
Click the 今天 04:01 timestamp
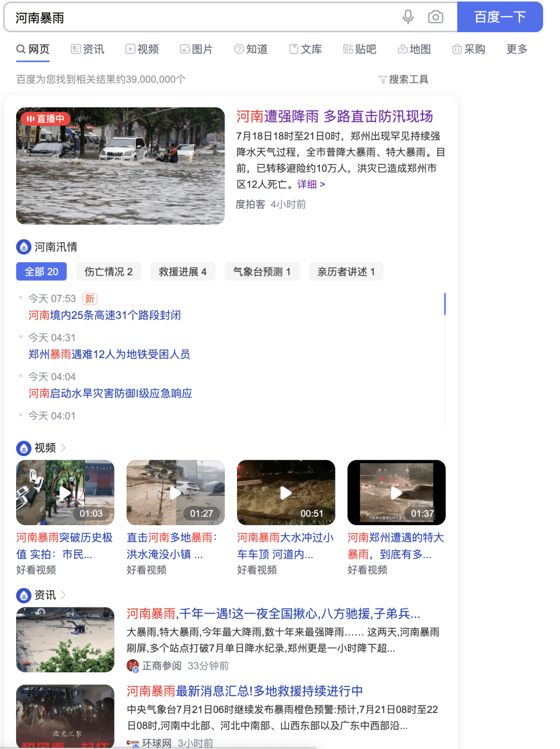(52, 416)
